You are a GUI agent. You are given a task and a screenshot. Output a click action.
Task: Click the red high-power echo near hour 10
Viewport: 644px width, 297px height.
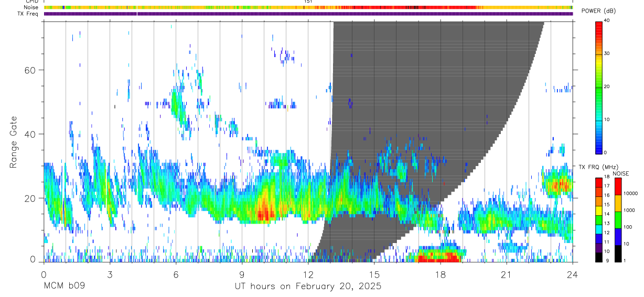(x=265, y=212)
